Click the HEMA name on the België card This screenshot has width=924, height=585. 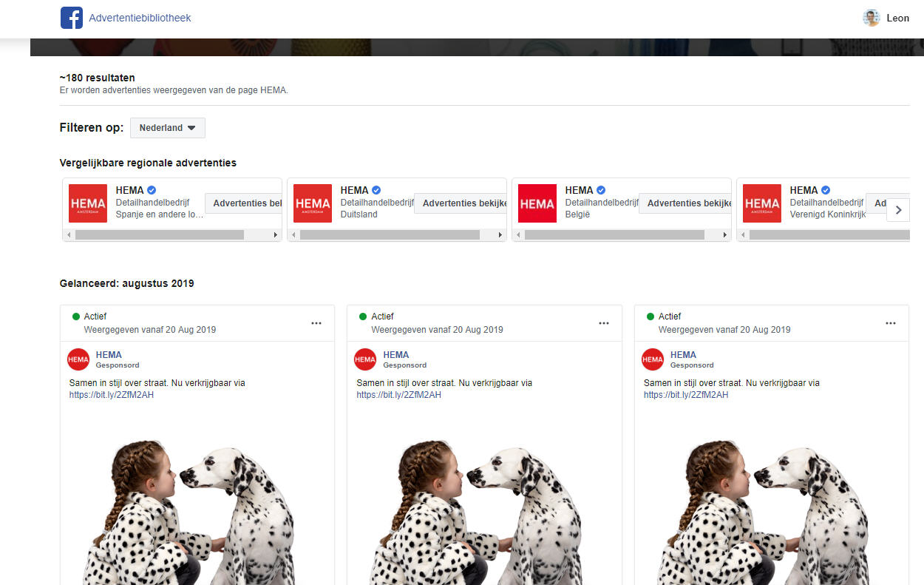pyautogui.click(x=580, y=190)
